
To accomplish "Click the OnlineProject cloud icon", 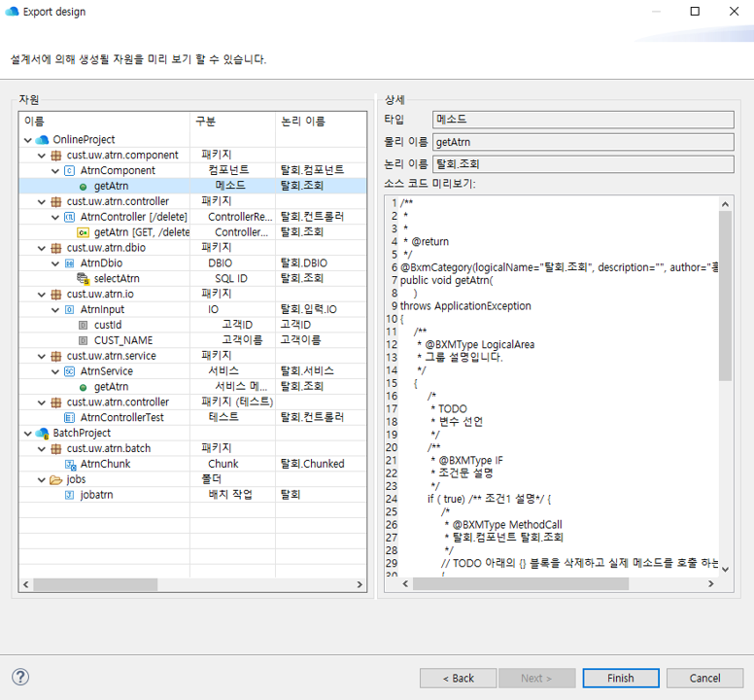I will [42, 139].
